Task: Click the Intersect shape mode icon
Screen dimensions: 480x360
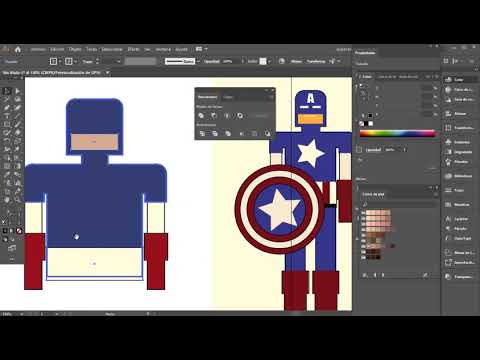Action: 227,116
